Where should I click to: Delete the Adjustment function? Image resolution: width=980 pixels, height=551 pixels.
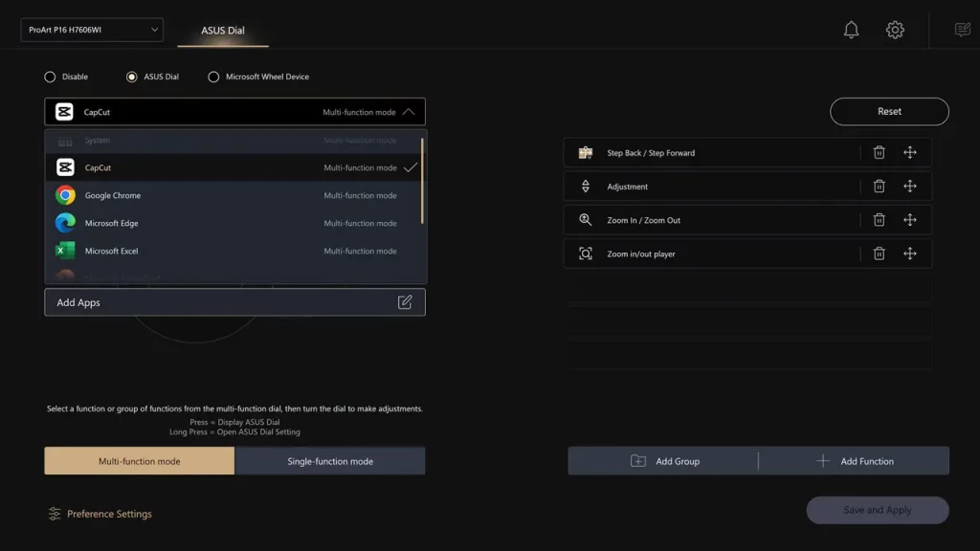[879, 187]
